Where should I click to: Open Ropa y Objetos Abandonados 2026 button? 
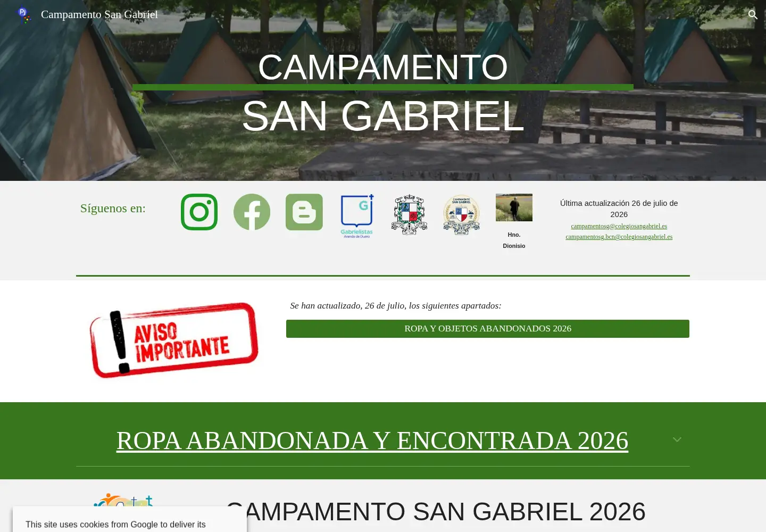point(488,329)
